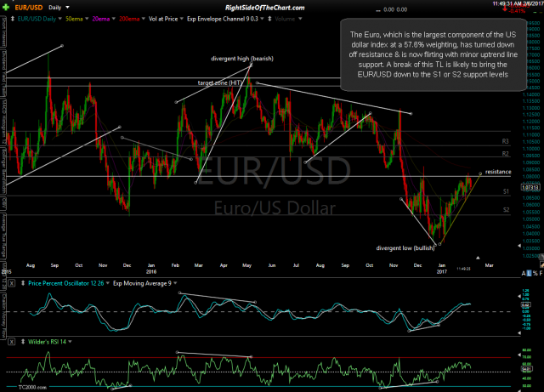Click reorder arrows icon beside Volume

click(x=269, y=19)
